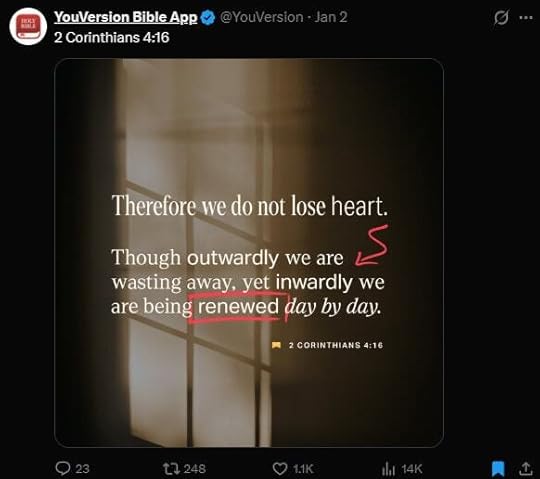The width and height of the screenshot is (540, 479).
Task: Open the view analytics bar chart icon
Action: click(388, 469)
